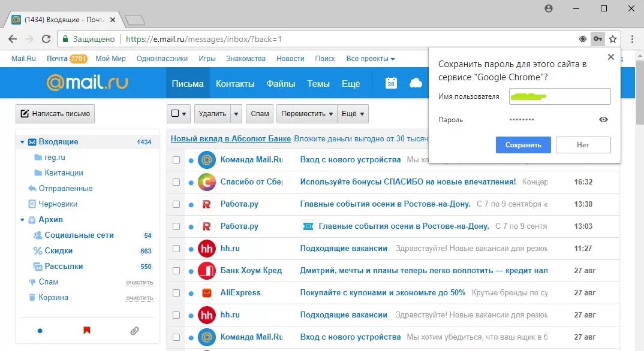This screenshot has width=644, height=351.
Task: Click Сохранить to save password
Action: click(523, 145)
